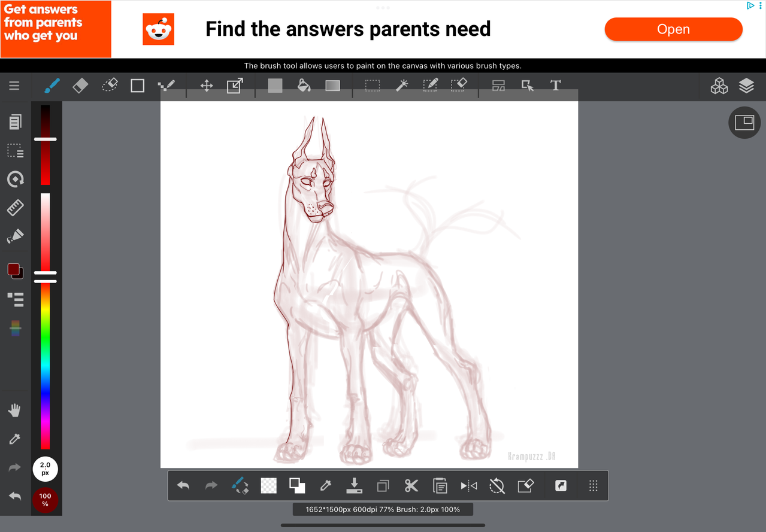Screen dimensions: 766x532
Task: Click the scissors cut icon
Action: (411, 485)
